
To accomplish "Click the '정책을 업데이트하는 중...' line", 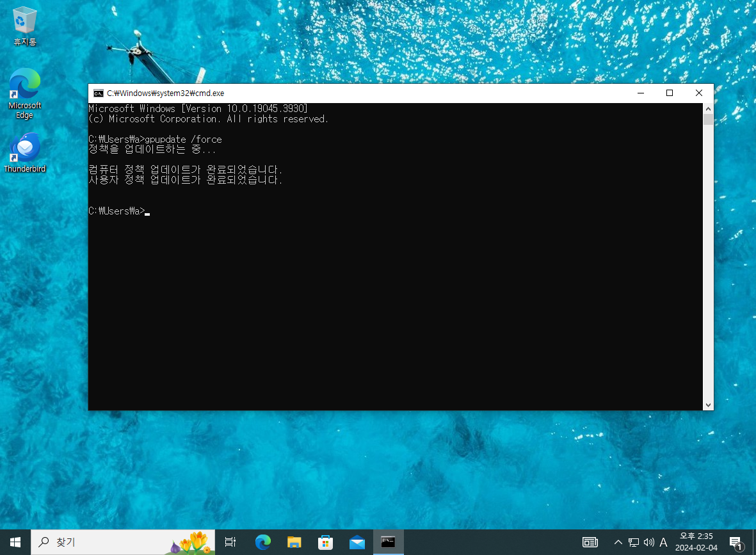I will coord(152,150).
